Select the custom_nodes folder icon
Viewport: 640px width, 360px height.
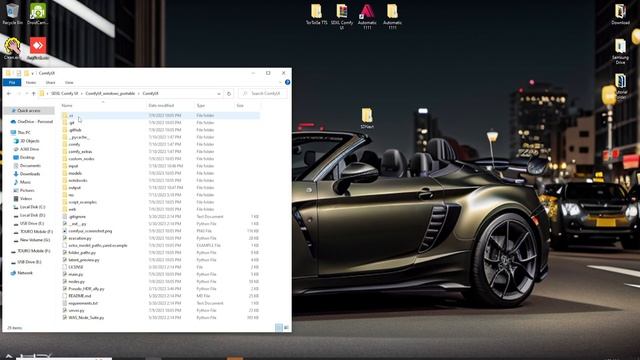[65, 158]
